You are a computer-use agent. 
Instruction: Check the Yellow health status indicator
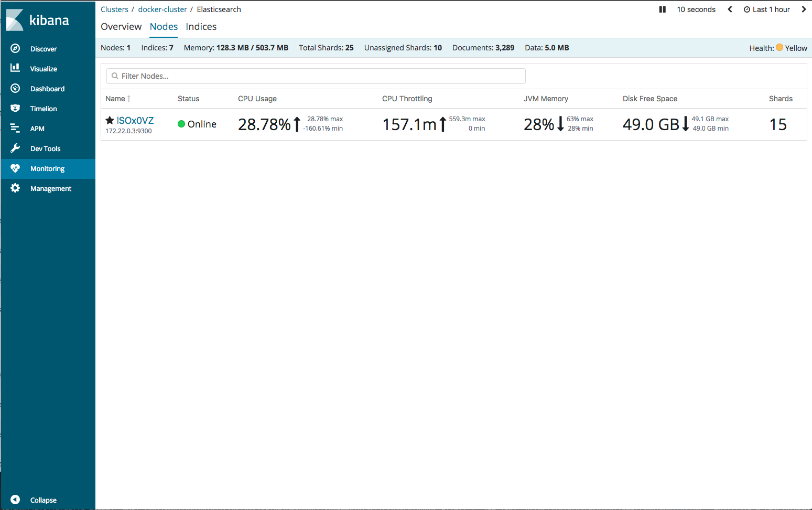[x=781, y=48]
